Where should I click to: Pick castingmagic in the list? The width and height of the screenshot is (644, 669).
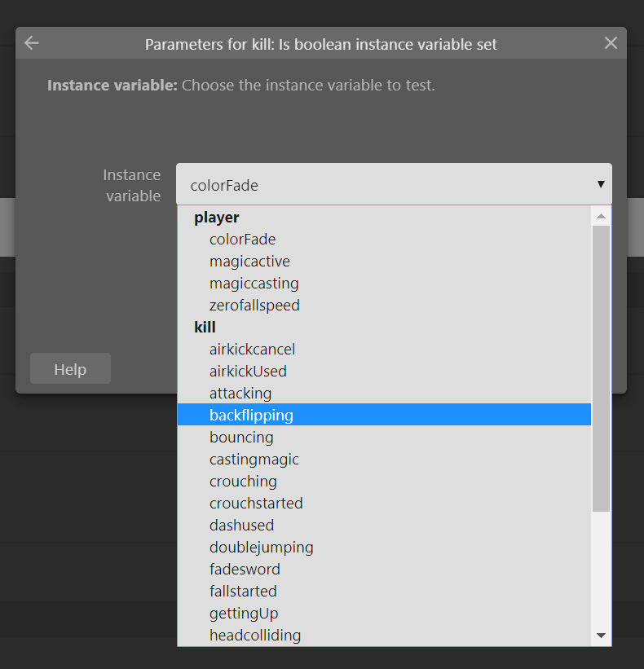pyautogui.click(x=384, y=459)
